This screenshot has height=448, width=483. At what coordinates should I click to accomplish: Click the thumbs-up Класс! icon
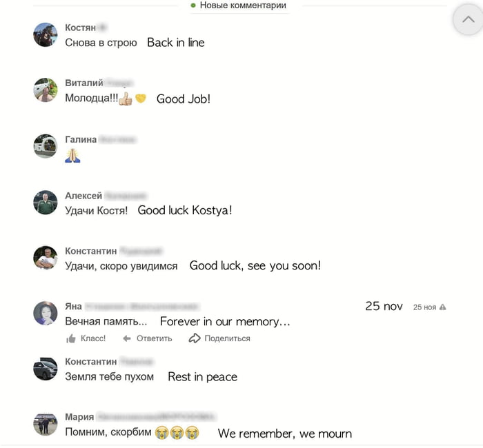tap(71, 338)
